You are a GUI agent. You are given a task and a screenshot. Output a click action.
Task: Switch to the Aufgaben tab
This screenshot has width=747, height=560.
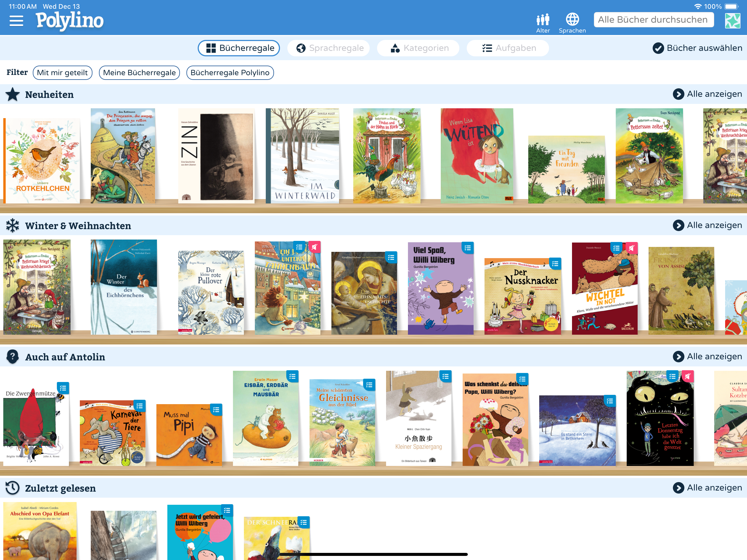[507, 48]
